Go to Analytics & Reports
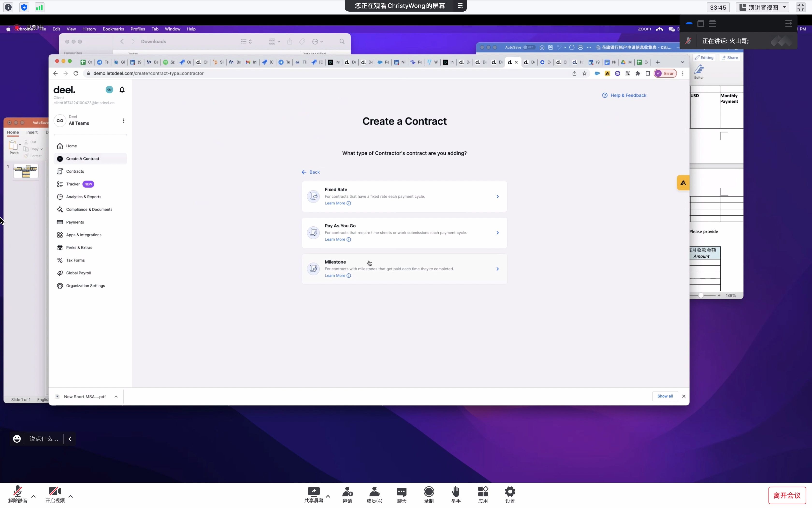 [90, 197]
